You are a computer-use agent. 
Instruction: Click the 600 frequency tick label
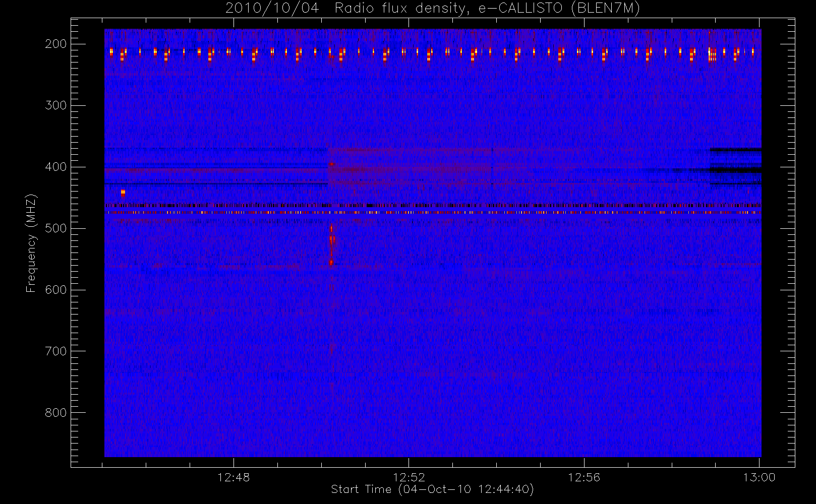[x=56, y=290]
